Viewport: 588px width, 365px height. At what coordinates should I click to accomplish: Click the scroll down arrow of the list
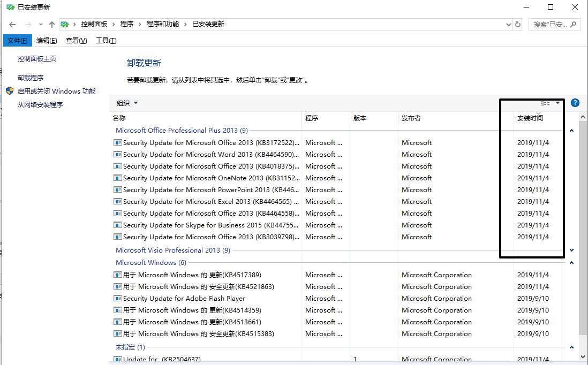(583, 357)
